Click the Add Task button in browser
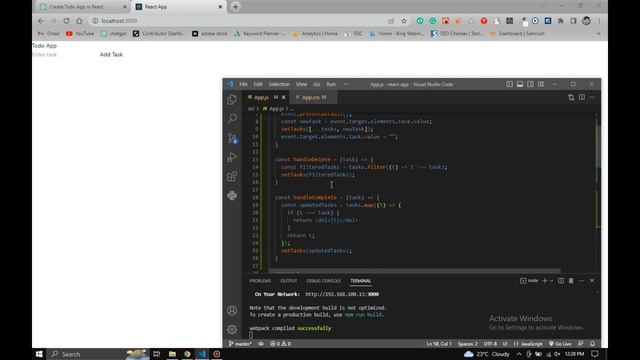This screenshot has width=640, height=360. (x=111, y=54)
